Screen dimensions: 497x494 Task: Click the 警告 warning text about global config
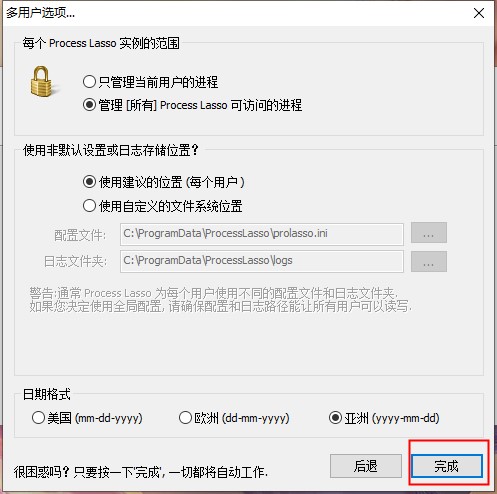(220, 300)
